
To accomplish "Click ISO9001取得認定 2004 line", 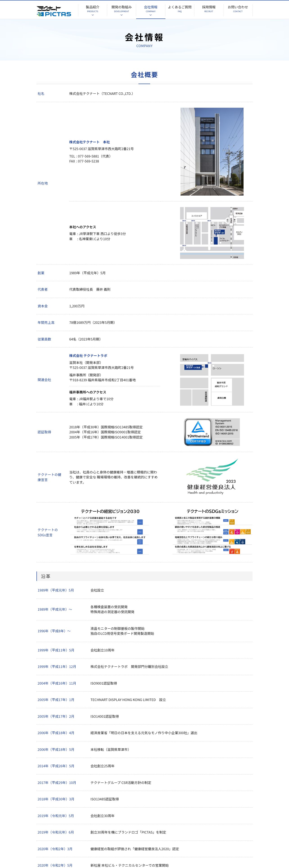I will click(x=105, y=432).
